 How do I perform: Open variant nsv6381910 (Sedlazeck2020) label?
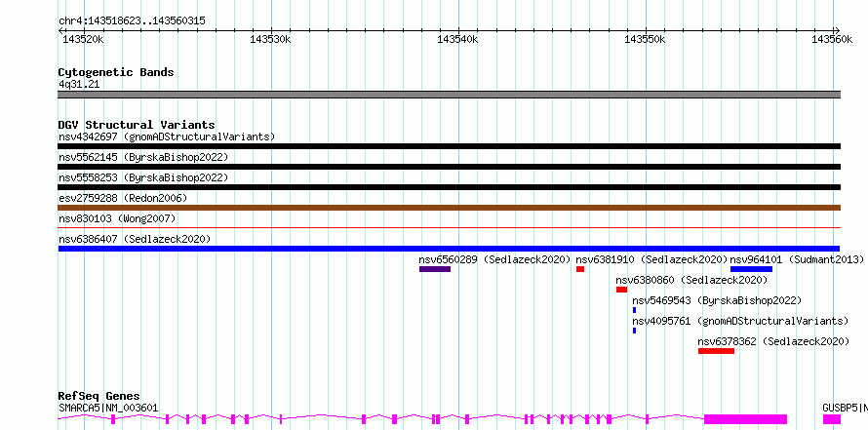(x=652, y=259)
